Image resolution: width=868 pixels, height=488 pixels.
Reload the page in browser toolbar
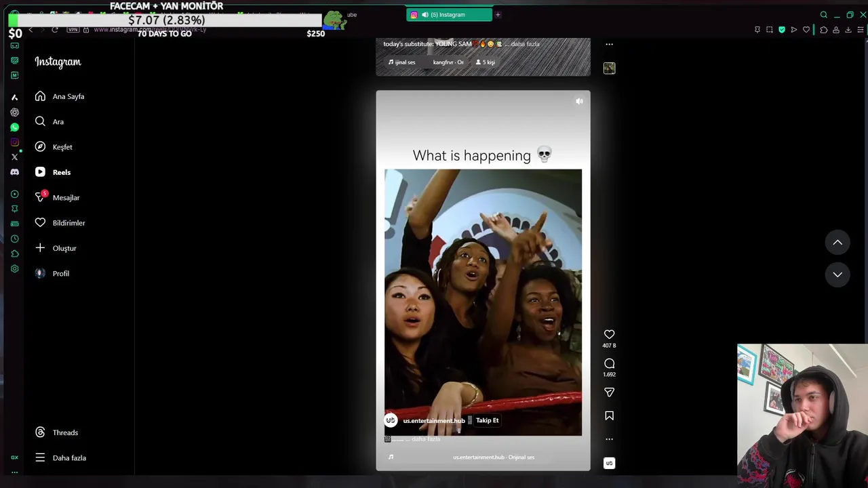click(55, 30)
